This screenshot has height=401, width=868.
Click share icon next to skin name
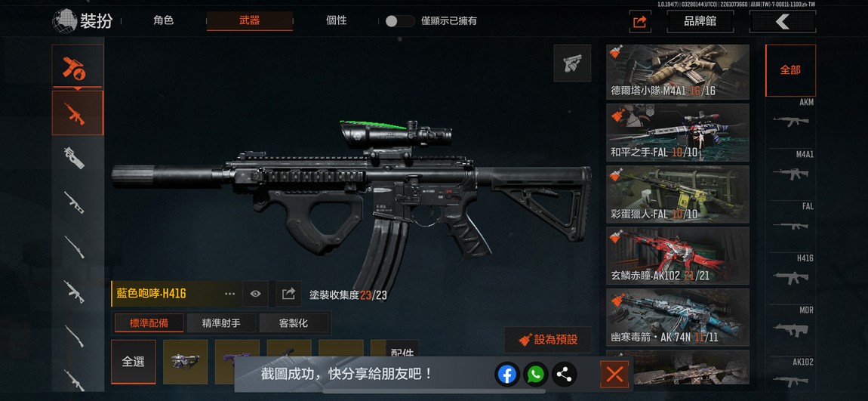[x=288, y=294]
